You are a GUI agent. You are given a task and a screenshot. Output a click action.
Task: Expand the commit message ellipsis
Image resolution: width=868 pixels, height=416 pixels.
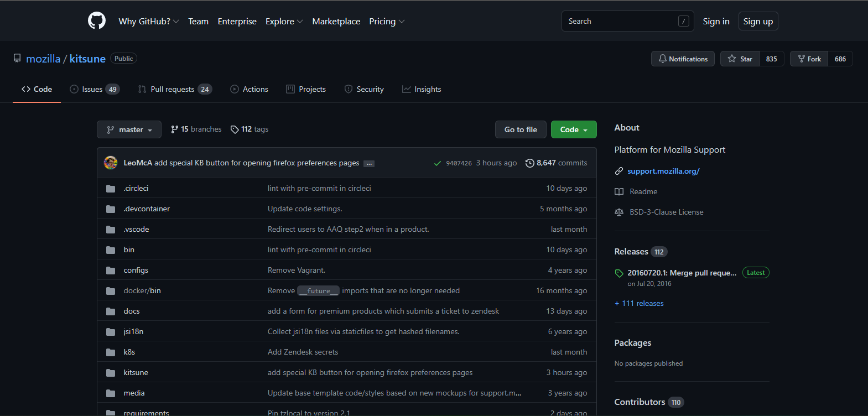(x=369, y=163)
